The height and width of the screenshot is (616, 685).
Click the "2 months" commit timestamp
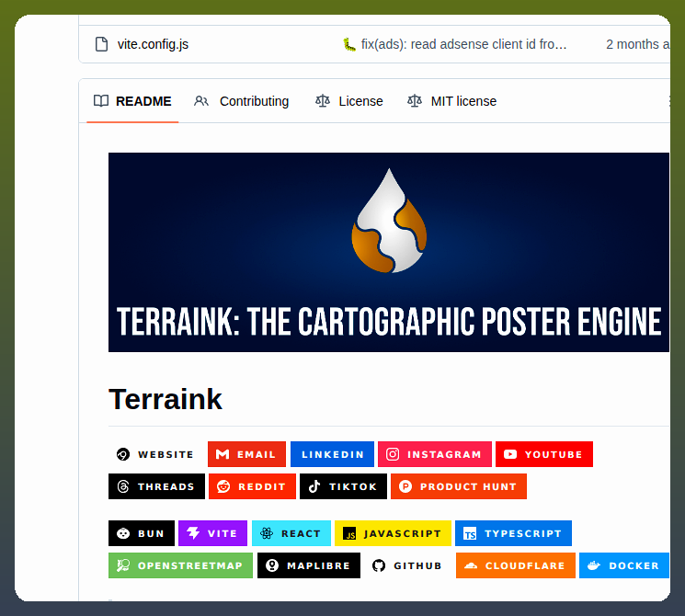(637, 44)
